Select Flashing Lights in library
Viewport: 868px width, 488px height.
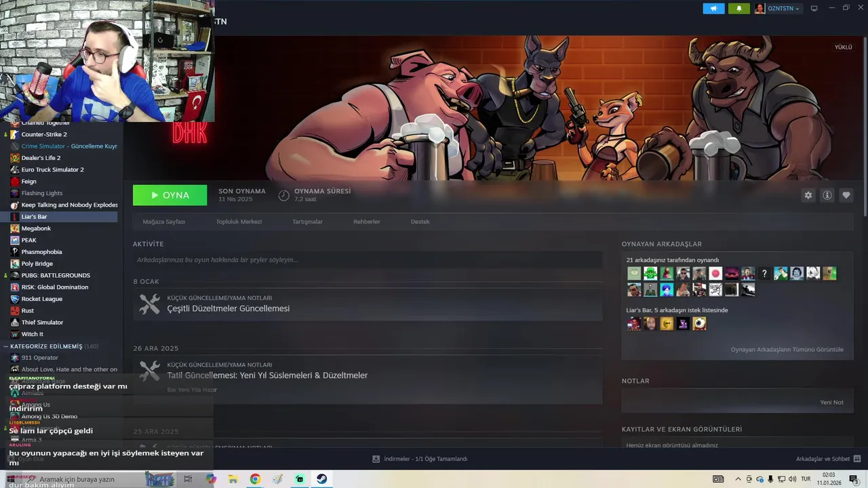(x=42, y=193)
